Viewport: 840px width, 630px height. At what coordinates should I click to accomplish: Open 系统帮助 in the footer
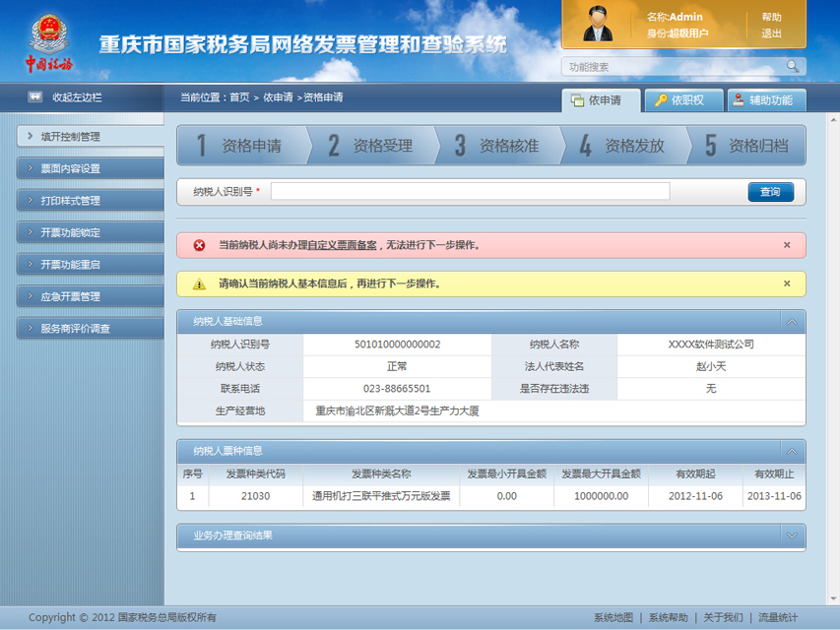tap(668, 617)
